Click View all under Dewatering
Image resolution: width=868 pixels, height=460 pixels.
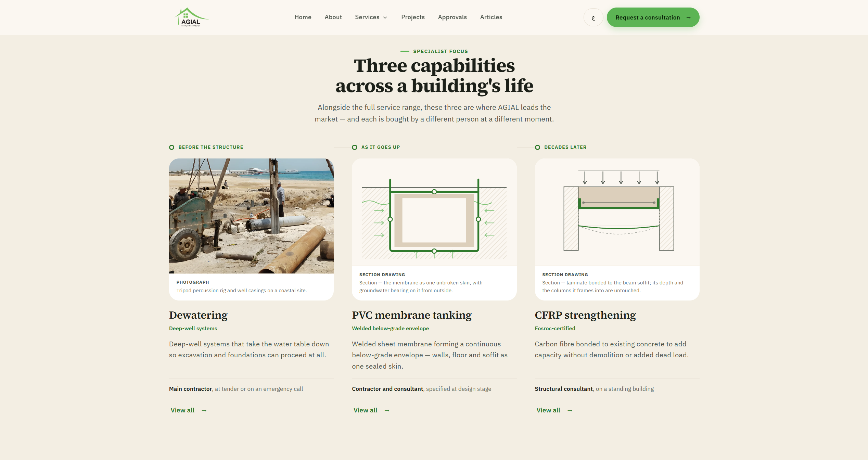[189, 410]
